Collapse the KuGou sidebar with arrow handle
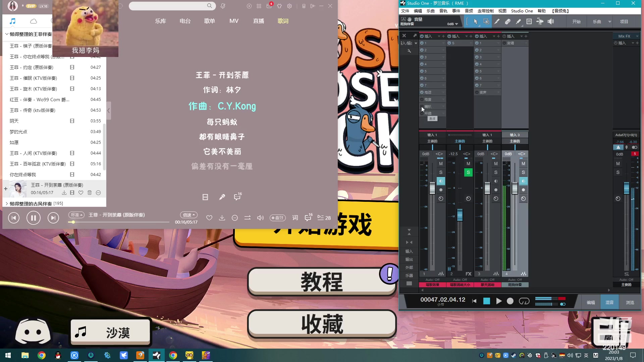Viewport: 644px width, 362px height. point(109,111)
